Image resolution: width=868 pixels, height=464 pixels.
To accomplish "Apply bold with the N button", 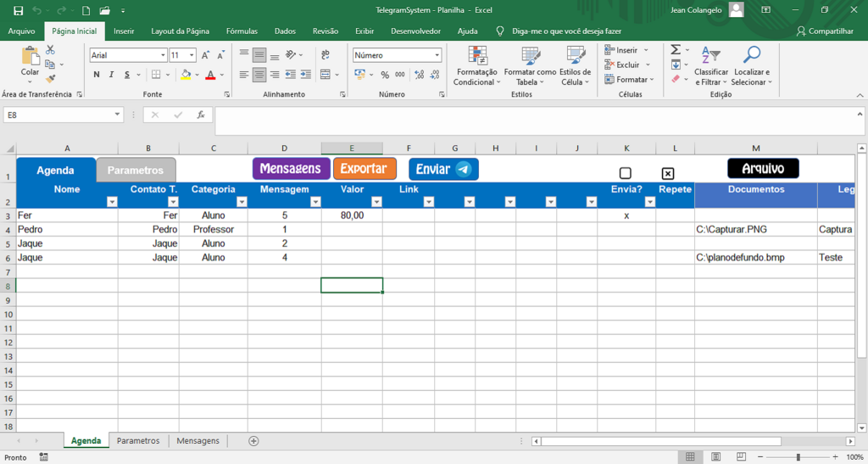I will point(97,75).
